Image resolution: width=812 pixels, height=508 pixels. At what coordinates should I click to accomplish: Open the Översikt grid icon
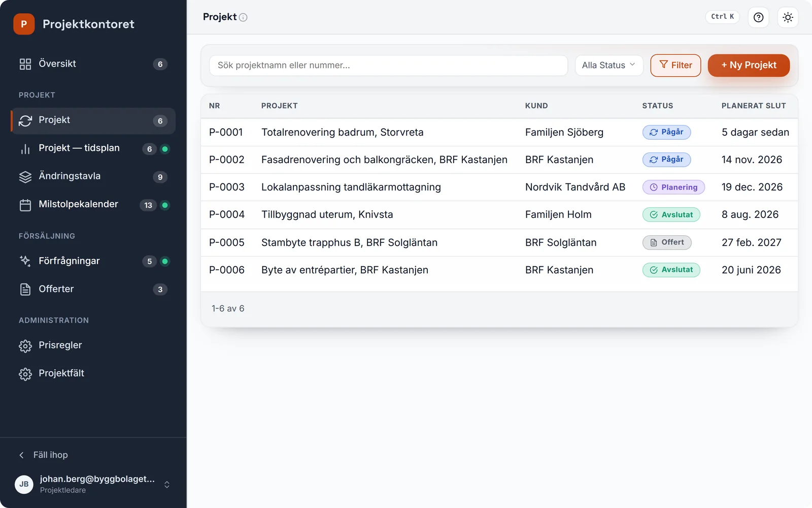(25, 64)
